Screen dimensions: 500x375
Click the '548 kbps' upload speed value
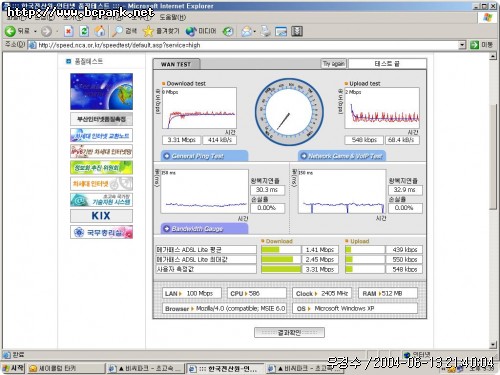[364, 140]
